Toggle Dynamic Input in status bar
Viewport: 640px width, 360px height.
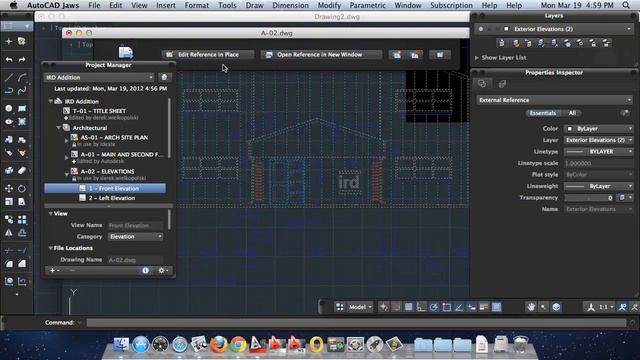tap(471, 307)
